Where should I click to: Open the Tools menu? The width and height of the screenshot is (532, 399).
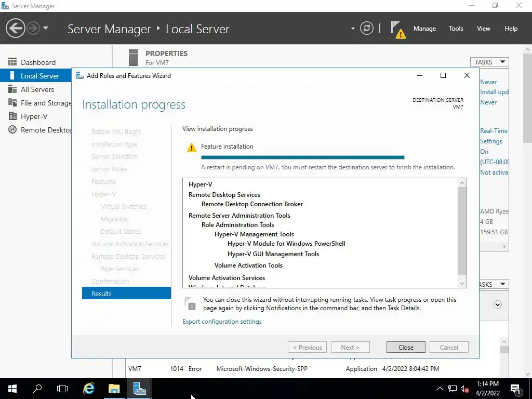[x=456, y=29]
